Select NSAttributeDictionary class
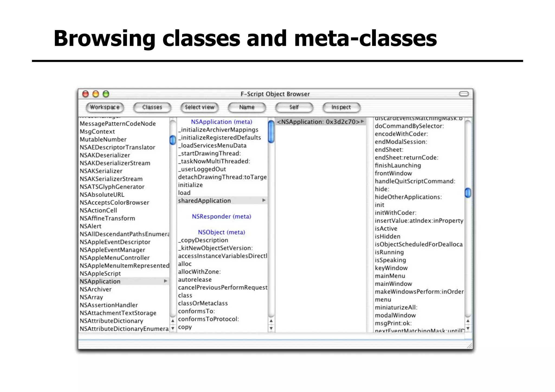This screenshot has width=555, height=392. [111, 321]
